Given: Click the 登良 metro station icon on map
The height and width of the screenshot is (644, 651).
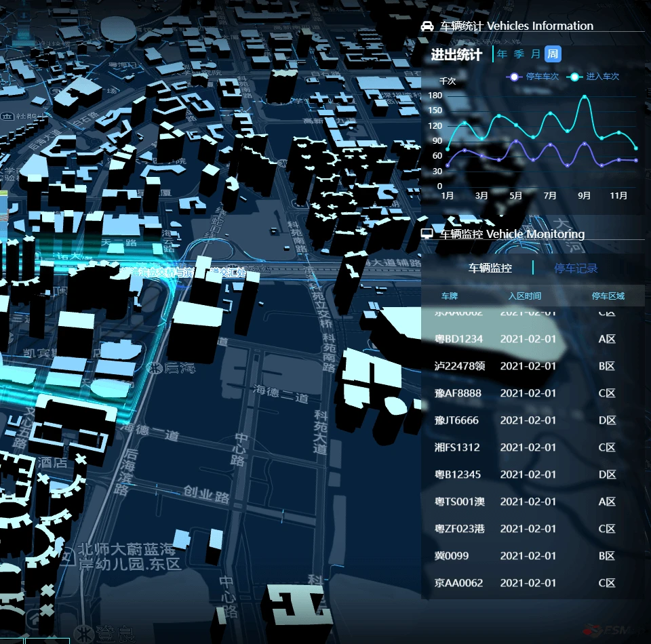Looking at the screenshot, I should (x=84, y=634).
